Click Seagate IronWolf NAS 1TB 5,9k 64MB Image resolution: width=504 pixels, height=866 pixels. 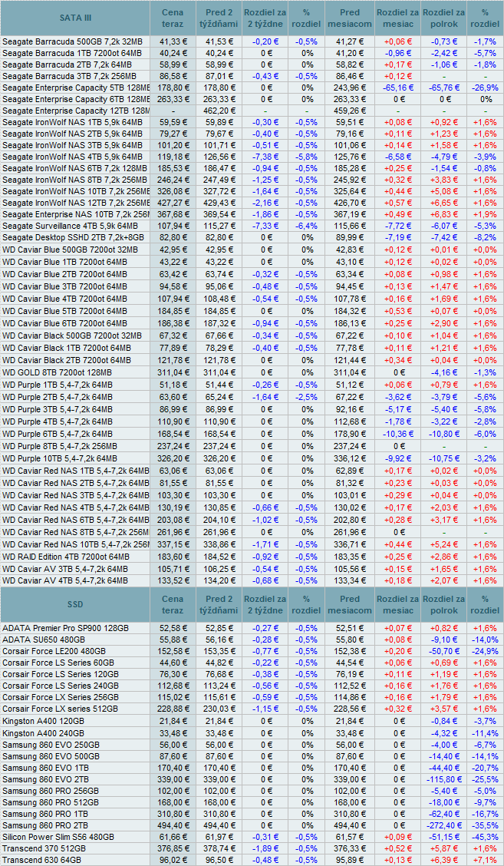pyautogui.click(x=72, y=122)
